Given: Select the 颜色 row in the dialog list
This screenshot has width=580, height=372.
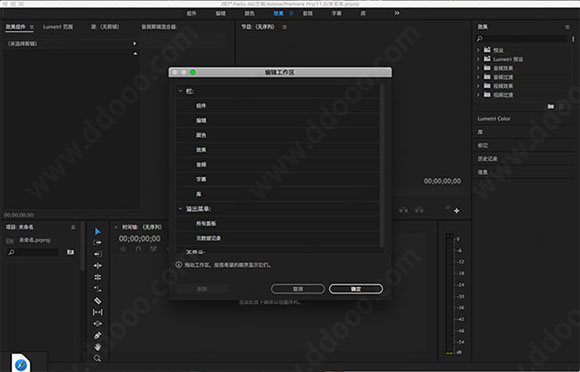Looking at the screenshot, I should (x=277, y=135).
